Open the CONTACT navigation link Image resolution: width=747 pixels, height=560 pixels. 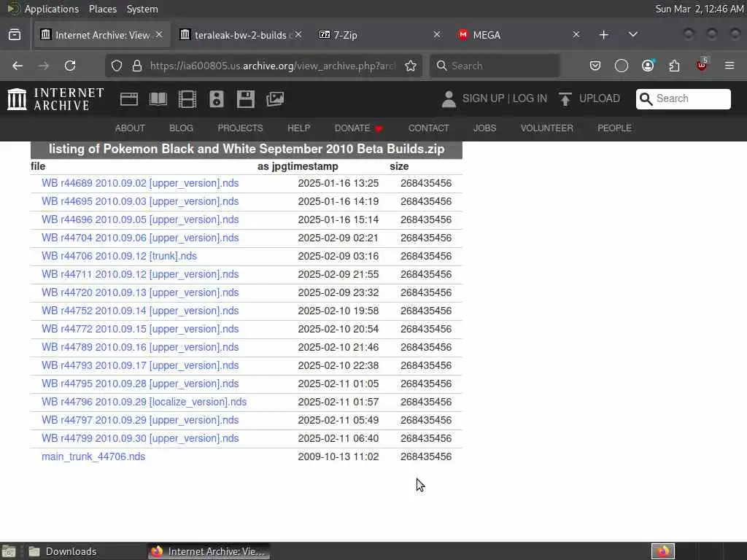point(429,128)
